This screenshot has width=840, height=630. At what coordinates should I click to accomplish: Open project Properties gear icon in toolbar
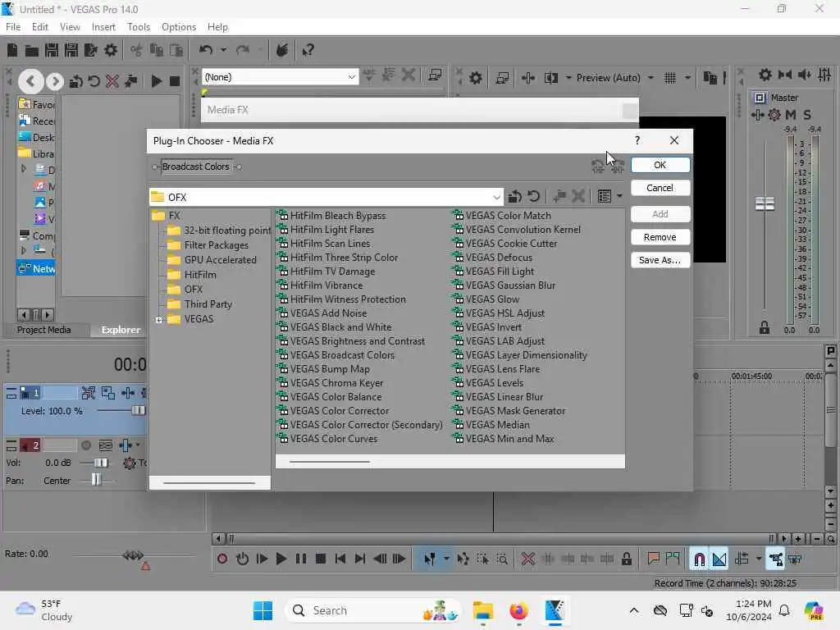pos(111,50)
